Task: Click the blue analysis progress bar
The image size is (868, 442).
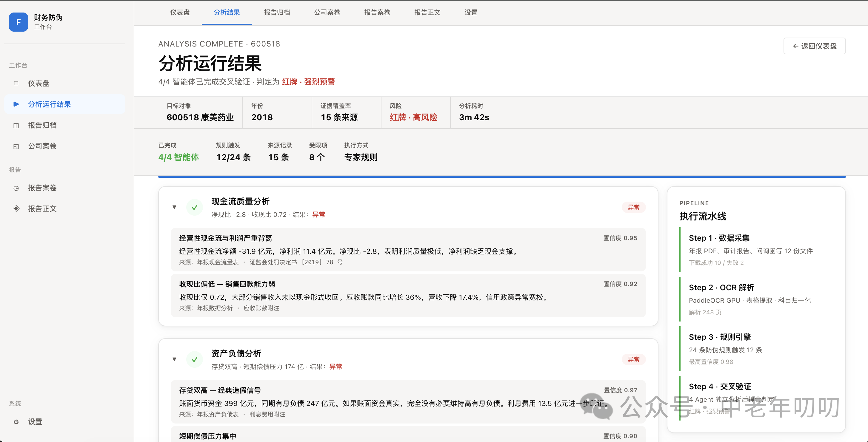Action: coord(502,176)
